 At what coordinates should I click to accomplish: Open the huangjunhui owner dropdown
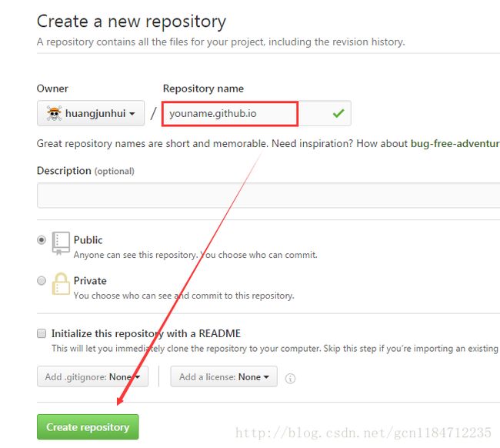click(91, 114)
